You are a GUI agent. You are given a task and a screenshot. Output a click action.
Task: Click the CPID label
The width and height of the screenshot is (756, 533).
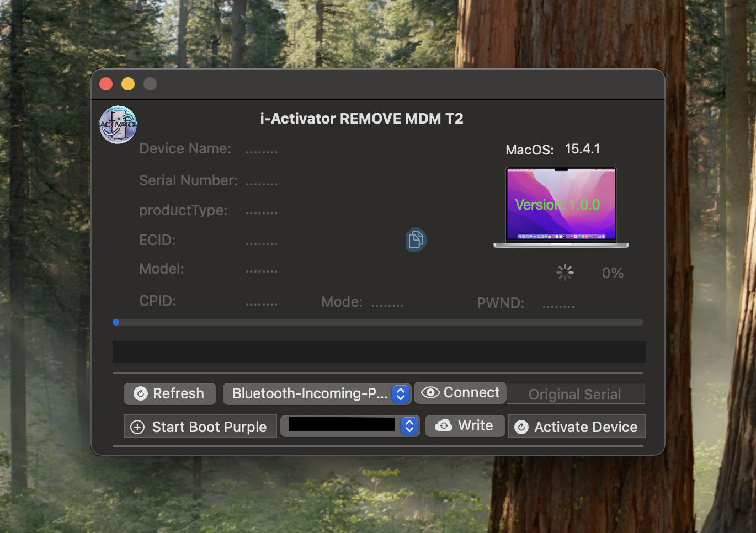[x=158, y=301]
